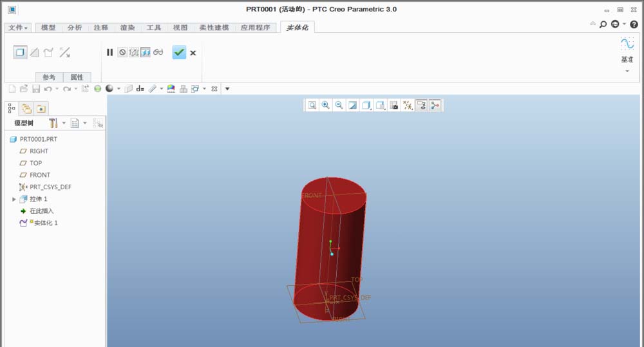Viewport: 644px width, 347px height.
Task: Switch to the 渲染 ribbon tab
Action: tap(128, 28)
